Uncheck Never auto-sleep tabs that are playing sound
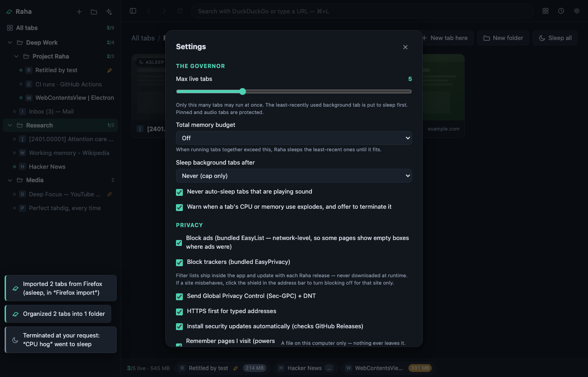This screenshot has height=377, width=588. (179, 192)
